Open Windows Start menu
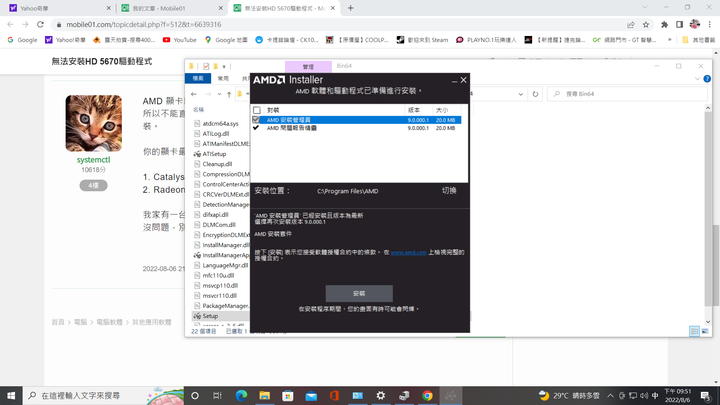Image resolution: width=720 pixels, height=405 pixels. click(11, 395)
